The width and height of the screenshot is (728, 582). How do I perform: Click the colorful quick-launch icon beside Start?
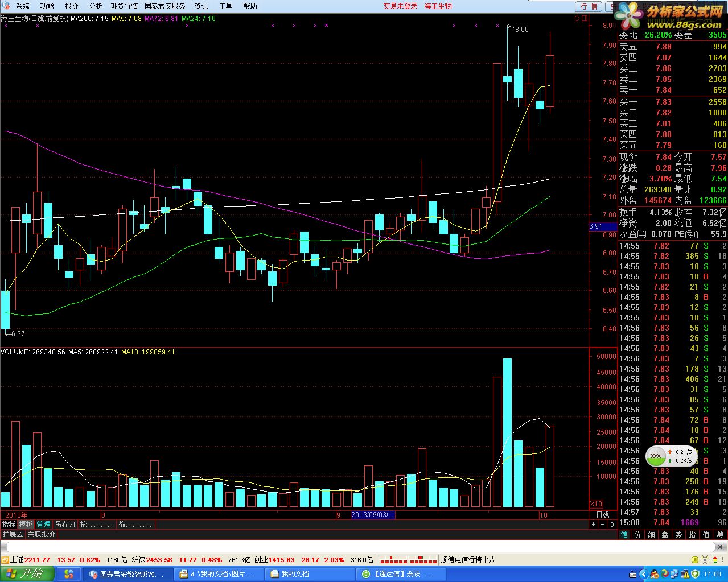(69, 574)
